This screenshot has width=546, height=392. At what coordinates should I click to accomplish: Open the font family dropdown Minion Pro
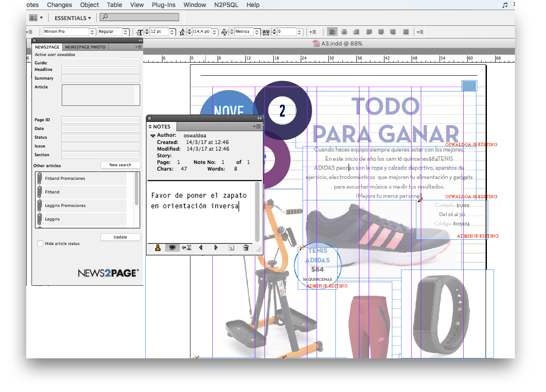pyautogui.click(x=92, y=32)
